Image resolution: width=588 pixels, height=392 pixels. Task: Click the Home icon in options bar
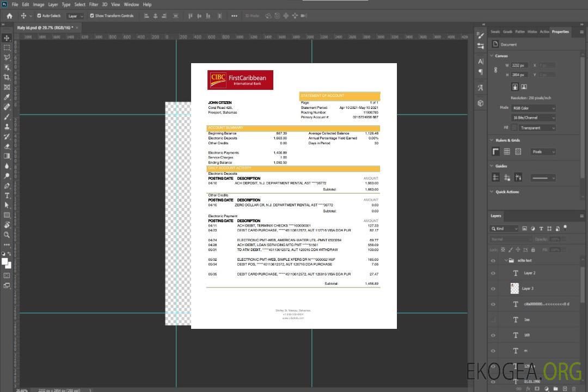click(x=9, y=16)
